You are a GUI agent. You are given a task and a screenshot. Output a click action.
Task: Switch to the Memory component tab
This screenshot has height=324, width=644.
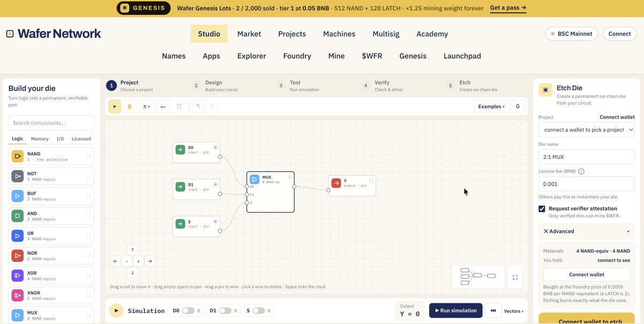click(40, 139)
